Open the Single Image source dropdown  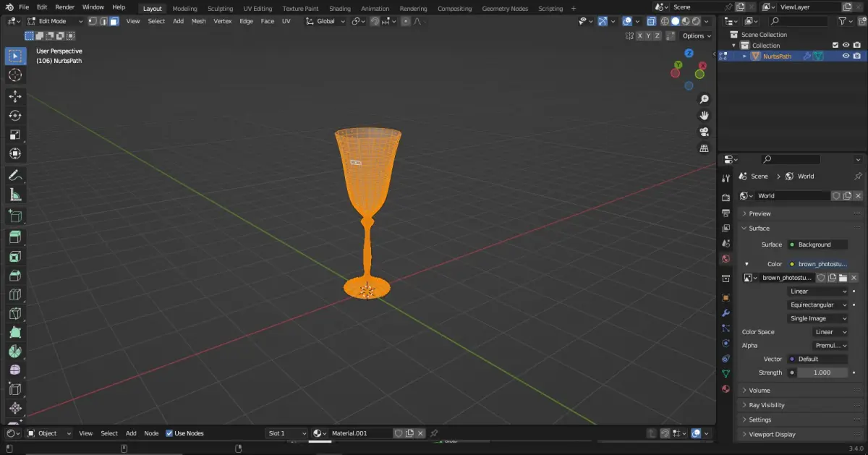click(817, 318)
